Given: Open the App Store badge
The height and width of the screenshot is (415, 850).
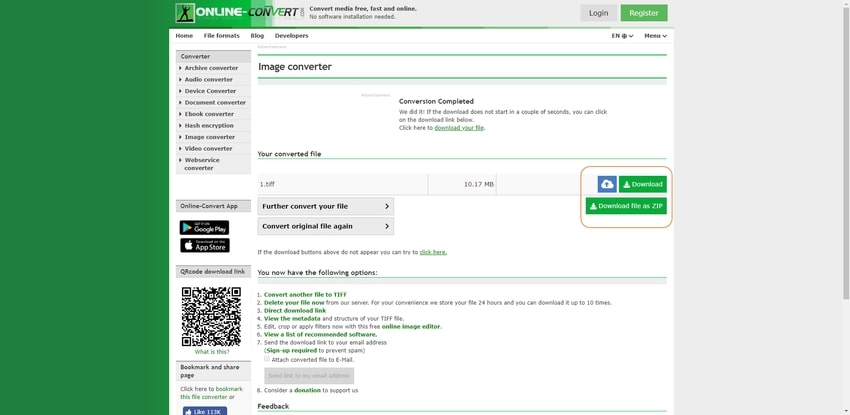Looking at the screenshot, I should click(x=204, y=245).
